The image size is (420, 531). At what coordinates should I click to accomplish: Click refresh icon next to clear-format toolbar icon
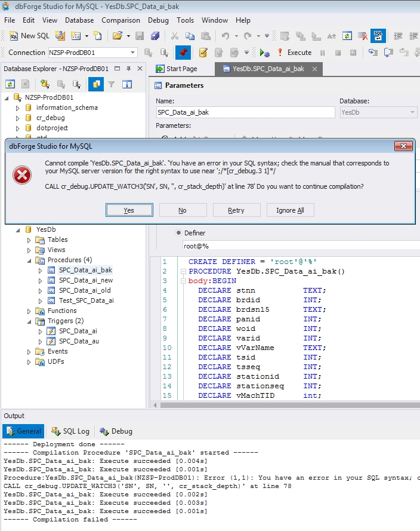347,36
